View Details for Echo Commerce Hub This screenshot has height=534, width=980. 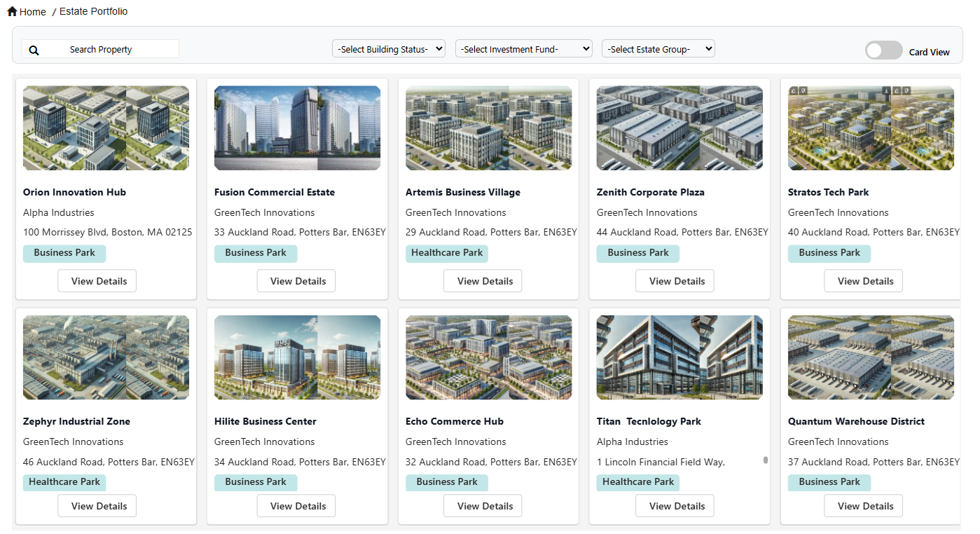[482, 505]
